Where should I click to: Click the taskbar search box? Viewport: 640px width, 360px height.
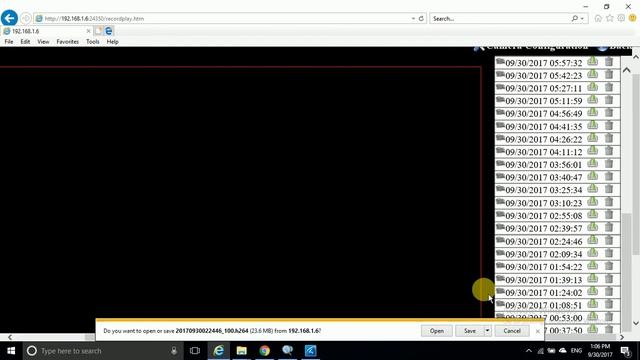[x=102, y=351]
